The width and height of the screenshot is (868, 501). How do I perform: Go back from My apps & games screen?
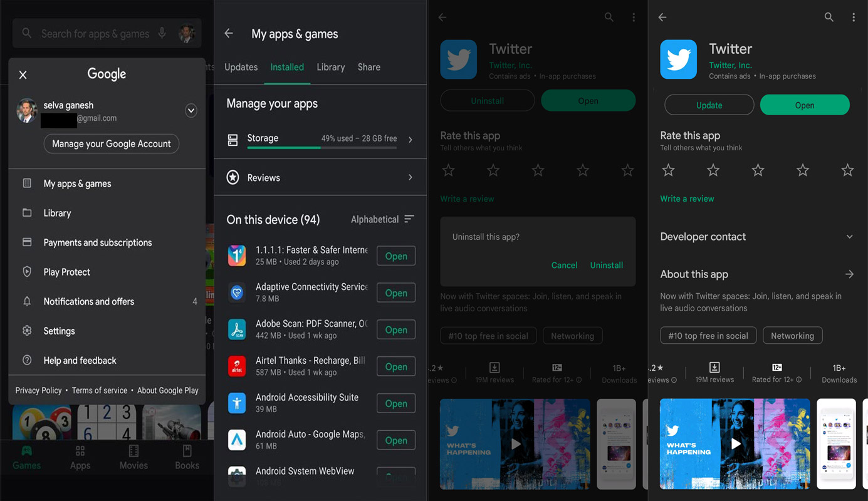[x=229, y=34]
